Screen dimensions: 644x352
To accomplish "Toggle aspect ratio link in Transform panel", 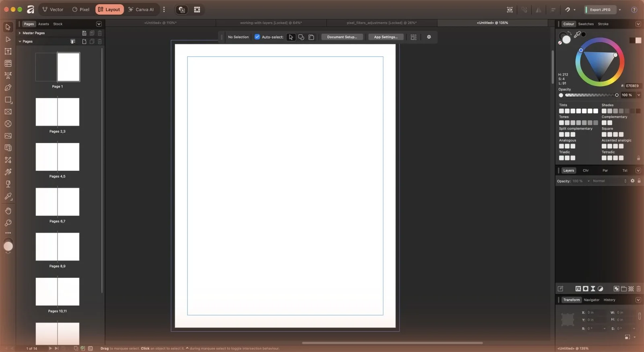I will (x=640, y=316).
